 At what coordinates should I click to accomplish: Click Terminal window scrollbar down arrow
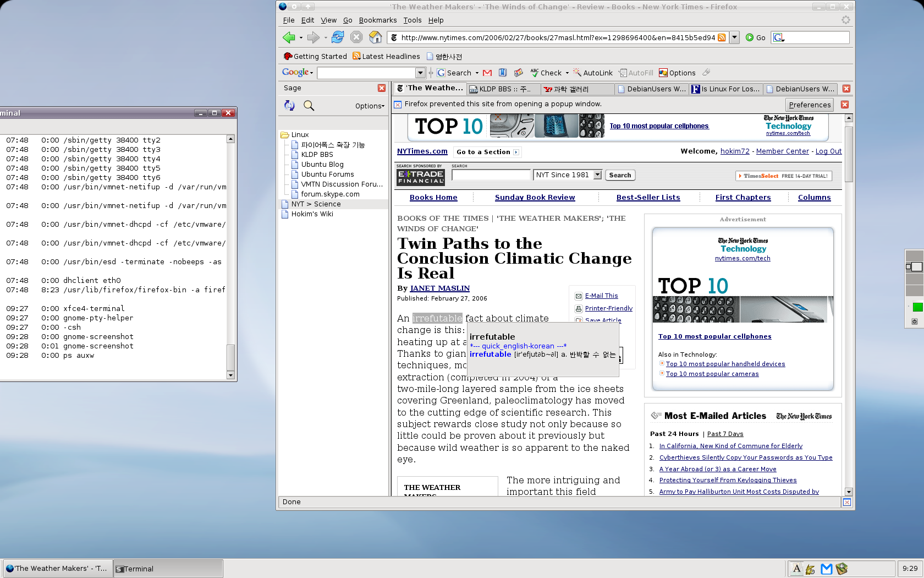click(231, 375)
